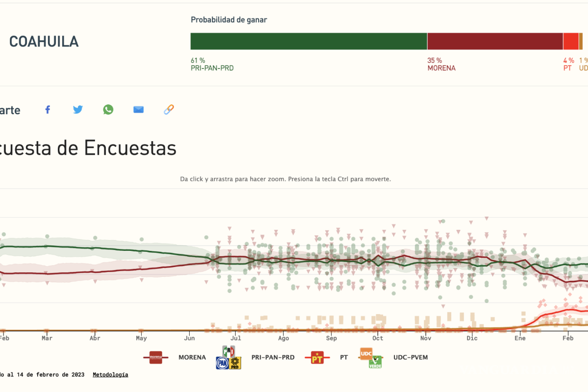The width and height of the screenshot is (588, 392).
Task: Share the results via WhatsApp
Action: pos(108,109)
